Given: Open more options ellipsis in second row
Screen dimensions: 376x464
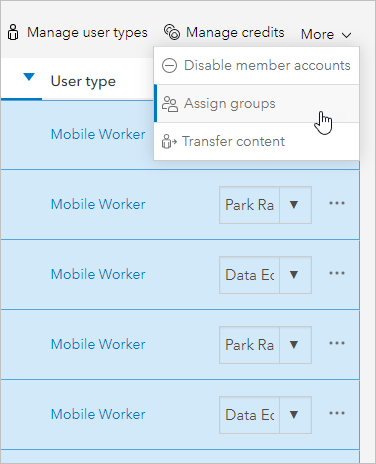Looking at the screenshot, I should click(x=337, y=203).
